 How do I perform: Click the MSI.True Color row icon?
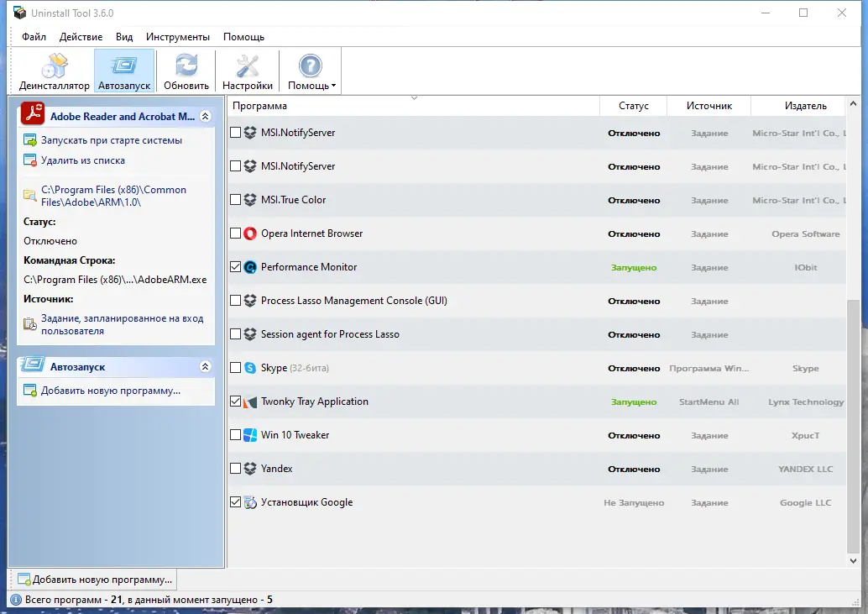click(x=250, y=199)
